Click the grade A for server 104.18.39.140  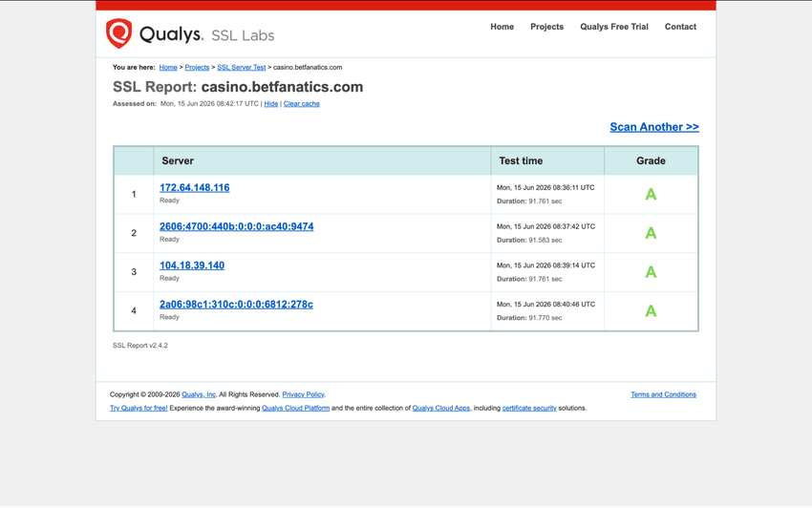[x=651, y=272]
